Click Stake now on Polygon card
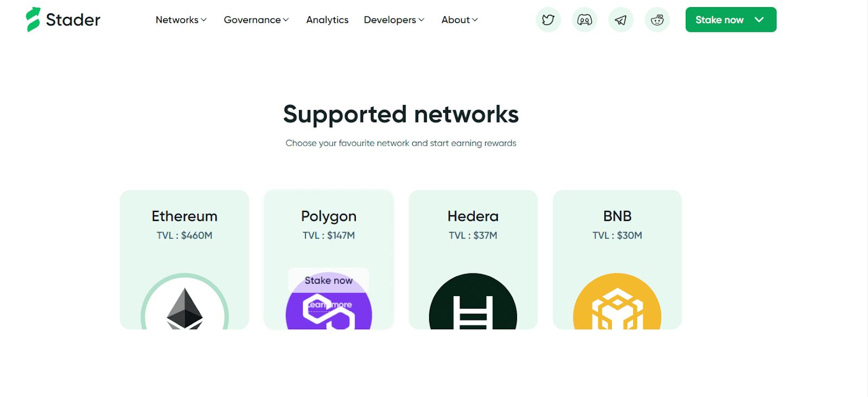This screenshot has width=868, height=397. tap(329, 280)
